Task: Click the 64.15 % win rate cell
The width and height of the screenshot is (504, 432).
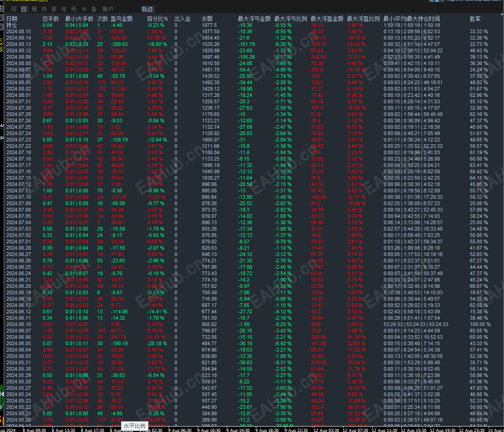Action: coord(479,178)
